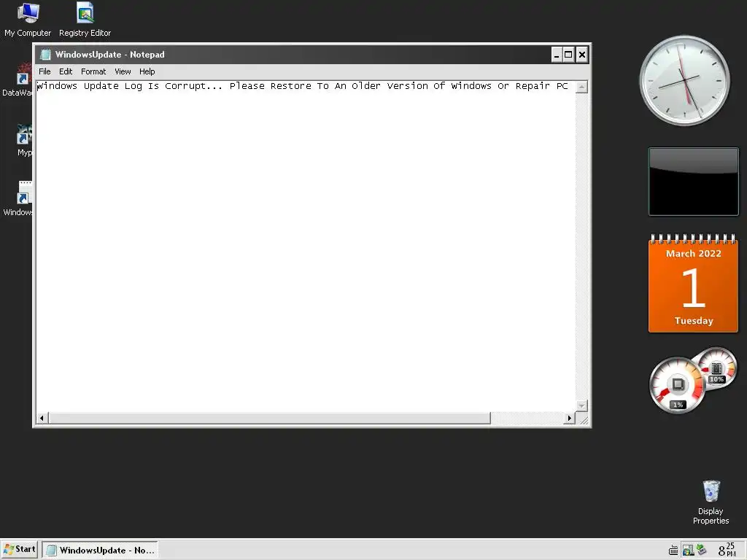Open the Edit menu
Viewport: 747px width, 560px height.
coord(66,71)
